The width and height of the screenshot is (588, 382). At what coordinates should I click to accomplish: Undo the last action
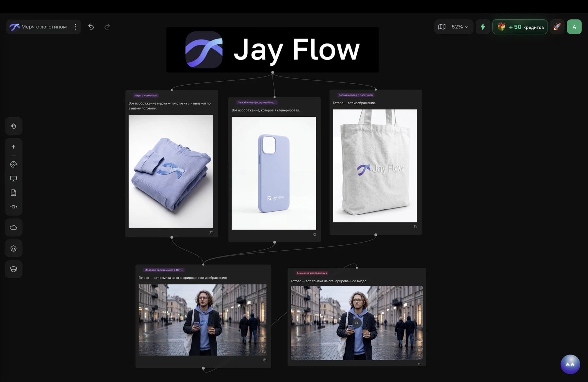tap(91, 27)
